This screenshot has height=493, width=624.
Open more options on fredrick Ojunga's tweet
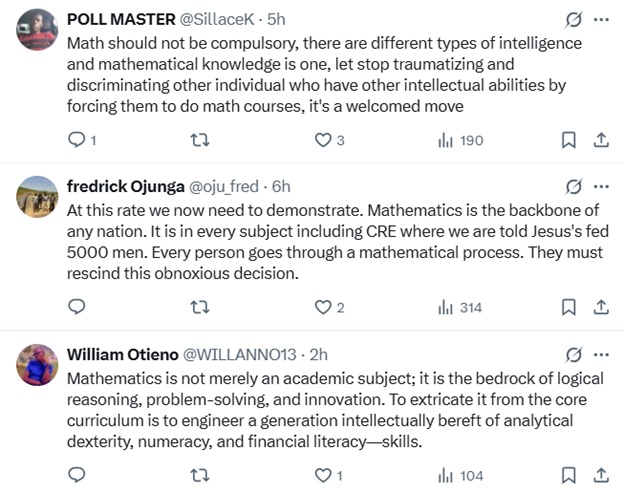tap(601, 186)
